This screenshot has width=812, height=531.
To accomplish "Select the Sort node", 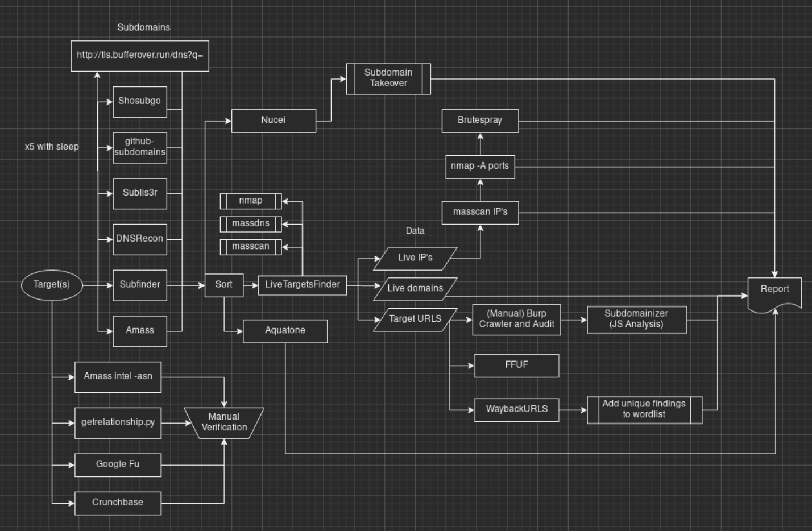I will click(x=224, y=285).
